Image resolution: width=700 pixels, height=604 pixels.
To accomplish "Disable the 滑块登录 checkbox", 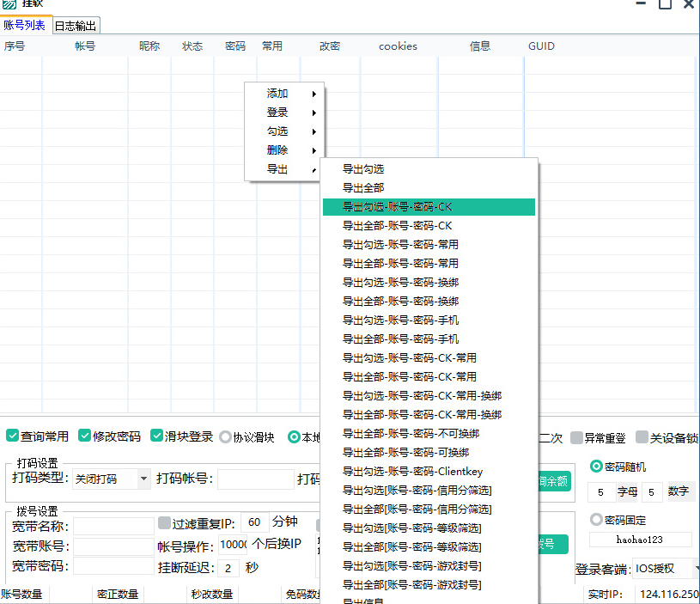I will click(157, 436).
